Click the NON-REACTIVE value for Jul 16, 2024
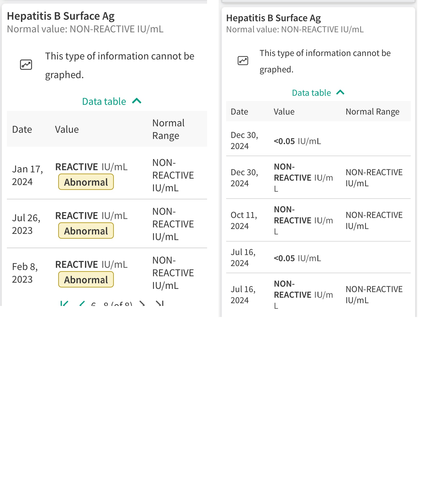 coord(303,294)
